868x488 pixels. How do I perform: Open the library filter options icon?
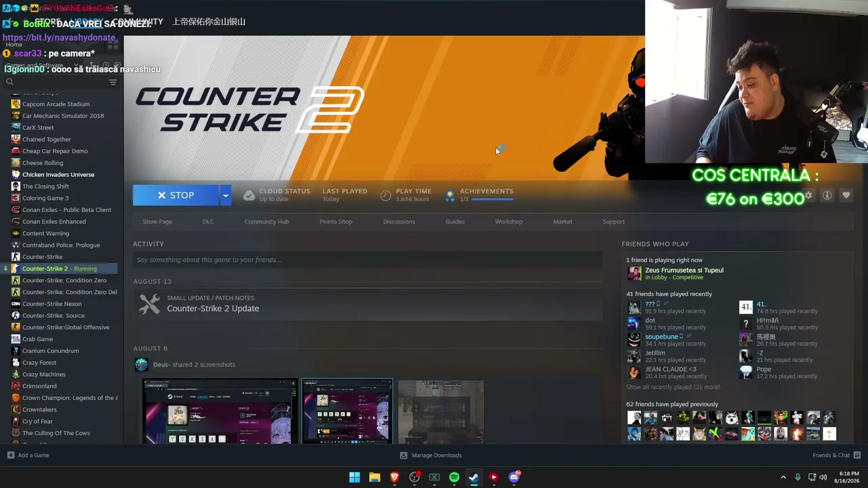[x=113, y=82]
